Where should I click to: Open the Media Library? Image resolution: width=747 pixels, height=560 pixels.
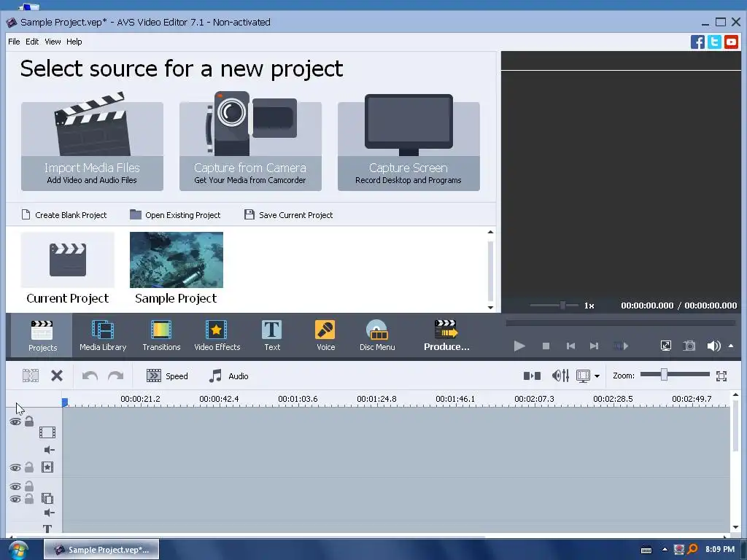pyautogui.click(x=103, y=335)
